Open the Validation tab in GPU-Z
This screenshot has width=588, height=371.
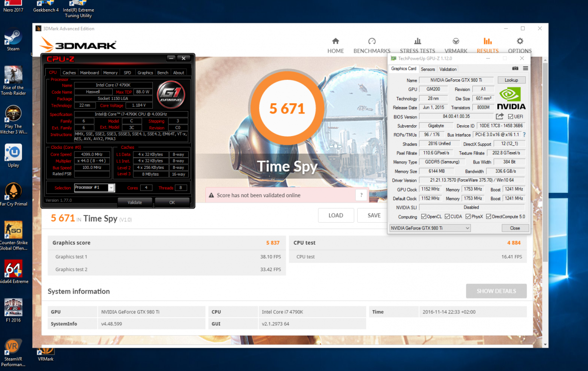click(448, 70)
